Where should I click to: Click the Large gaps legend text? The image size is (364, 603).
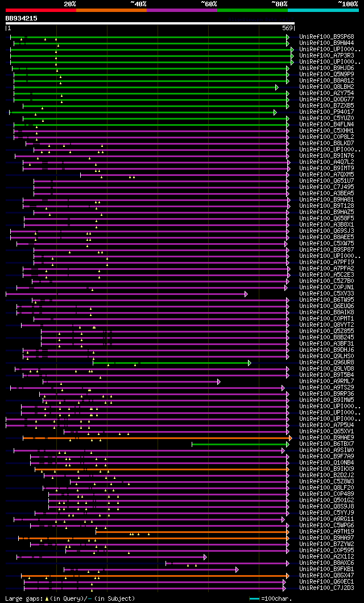(70, 598)
